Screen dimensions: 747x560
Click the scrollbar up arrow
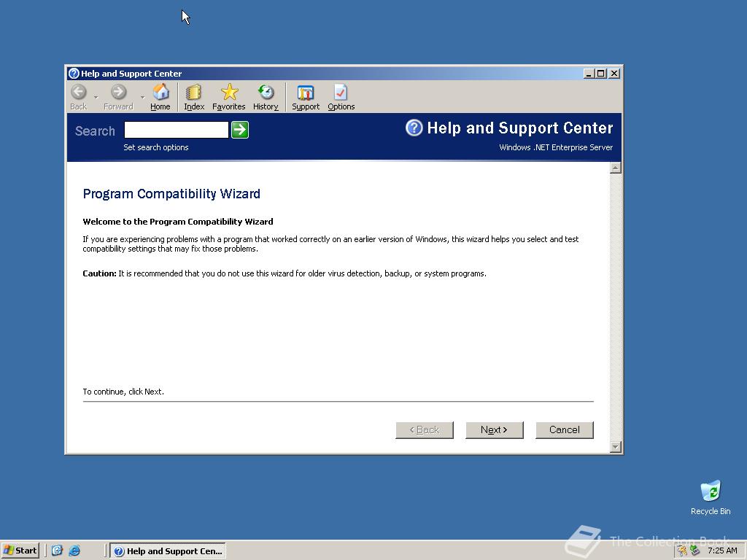(616, 168)
